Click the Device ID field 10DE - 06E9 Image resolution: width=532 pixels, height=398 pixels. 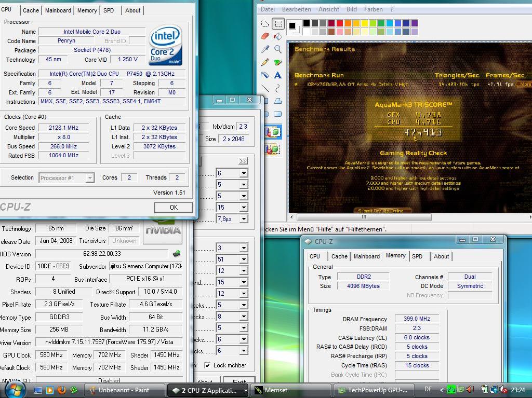(x=53, y=267)
